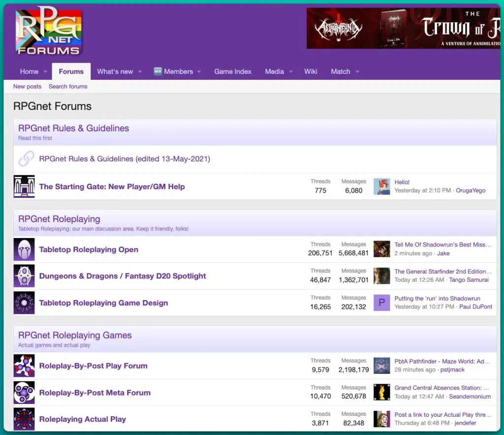Expand the Media dropdown arrow

click(x=291, y=72)
